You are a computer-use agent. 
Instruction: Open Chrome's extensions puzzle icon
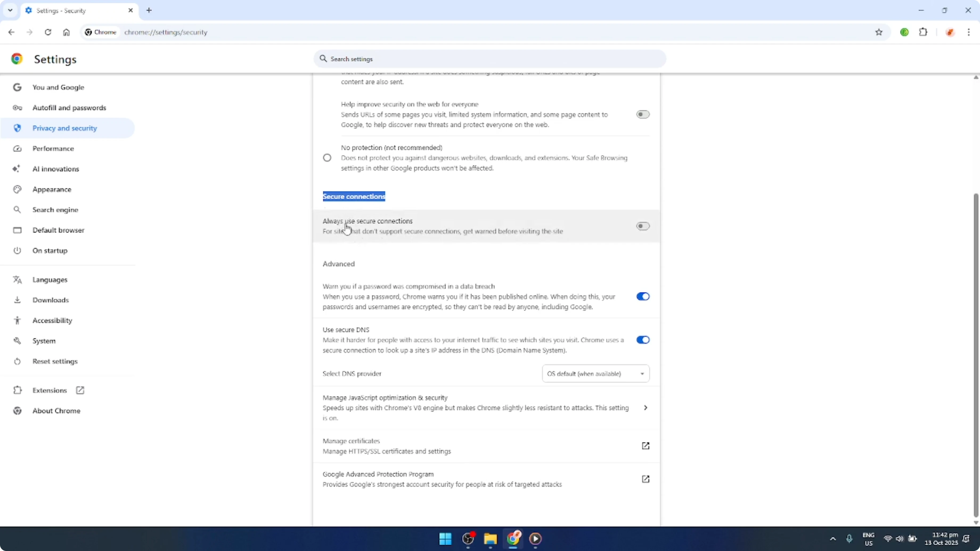click(924, 32)
